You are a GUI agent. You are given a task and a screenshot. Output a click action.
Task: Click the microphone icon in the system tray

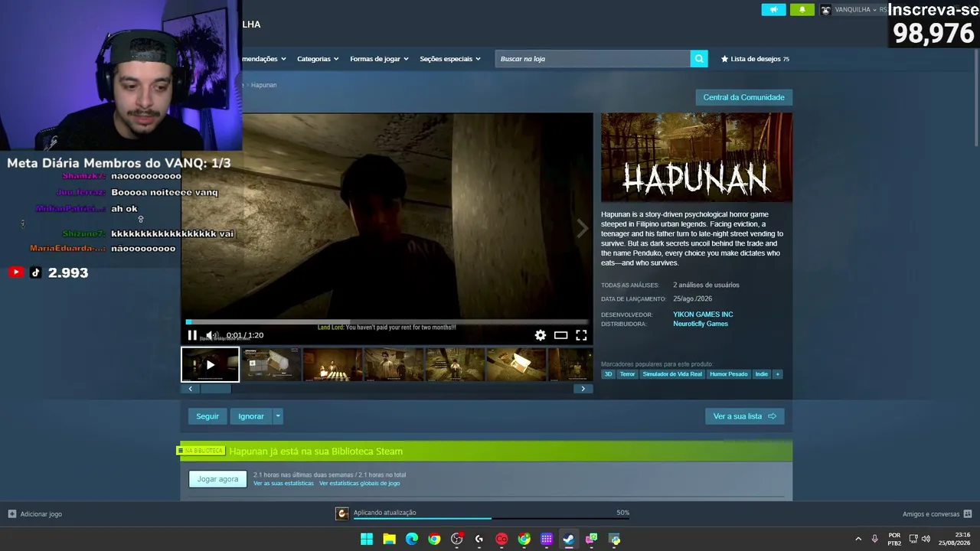[x=874, y=539]
